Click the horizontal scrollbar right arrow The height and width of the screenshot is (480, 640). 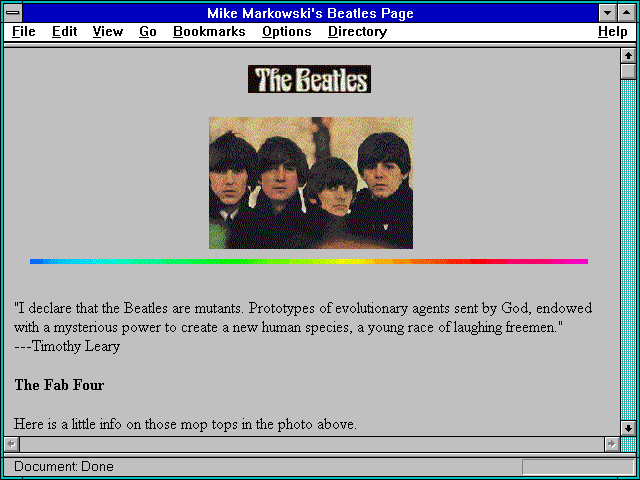point(611,444)
